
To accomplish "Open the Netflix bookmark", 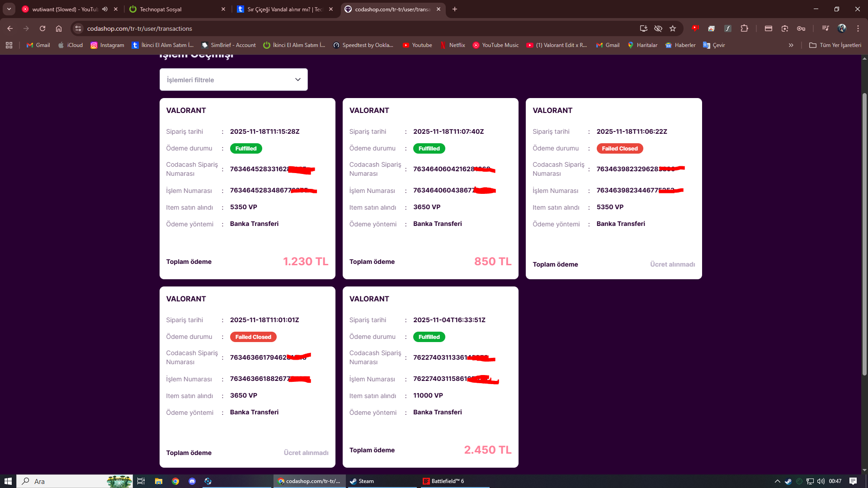I will point(453,45).
